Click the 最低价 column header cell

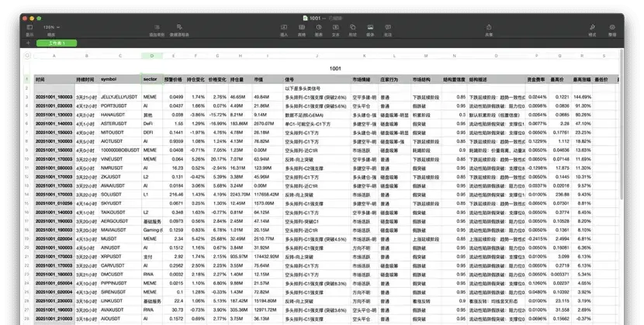pyautogui.click(x=604, y=79)
